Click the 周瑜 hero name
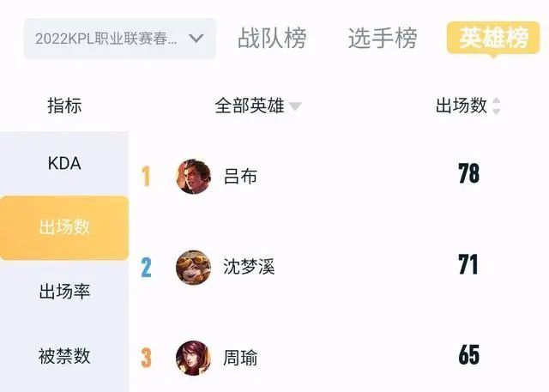The image size is (549, 392). tap(240, 358)
